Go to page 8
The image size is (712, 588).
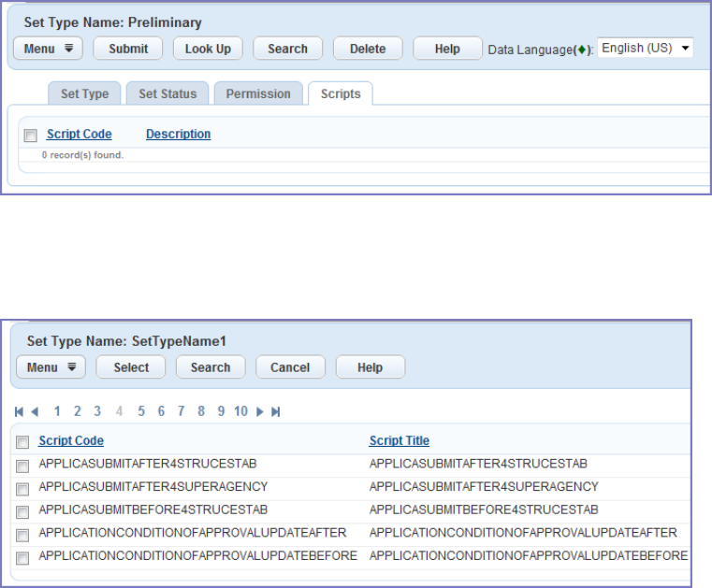(x=201, y=411)
